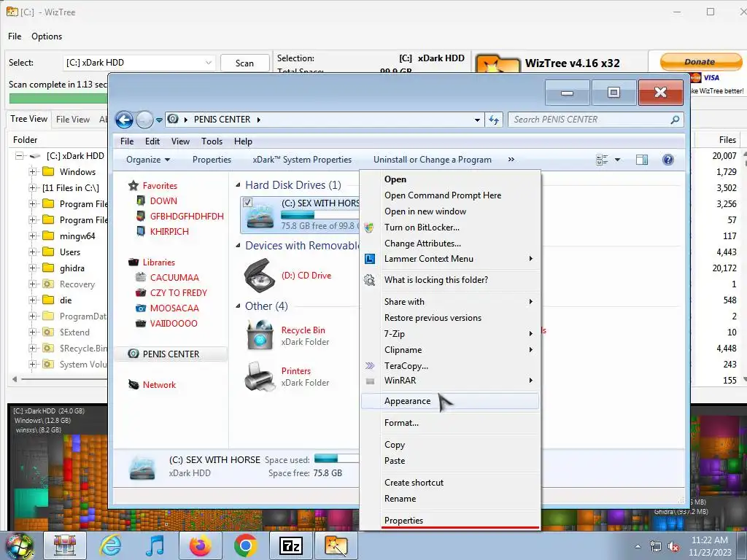
Task: Launch Chrome from the taskbar
Action: 245,545
